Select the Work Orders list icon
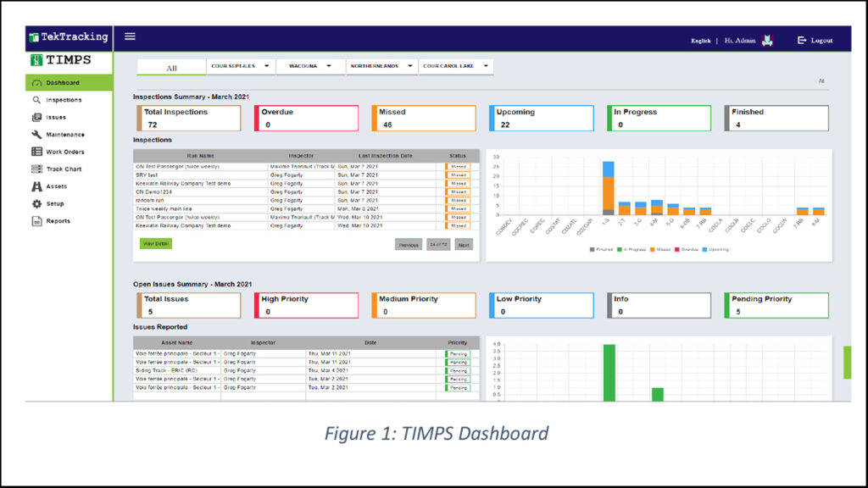The image size is (868, 488). pyautogui.click(x=36, y=152)
